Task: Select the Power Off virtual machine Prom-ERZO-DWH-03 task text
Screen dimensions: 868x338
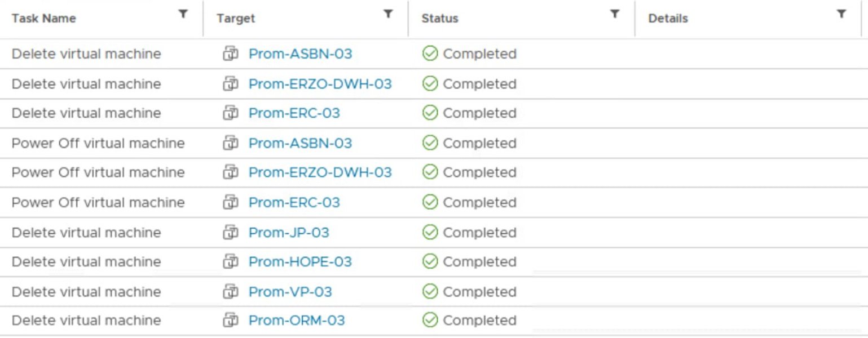Action: (98, 172)
